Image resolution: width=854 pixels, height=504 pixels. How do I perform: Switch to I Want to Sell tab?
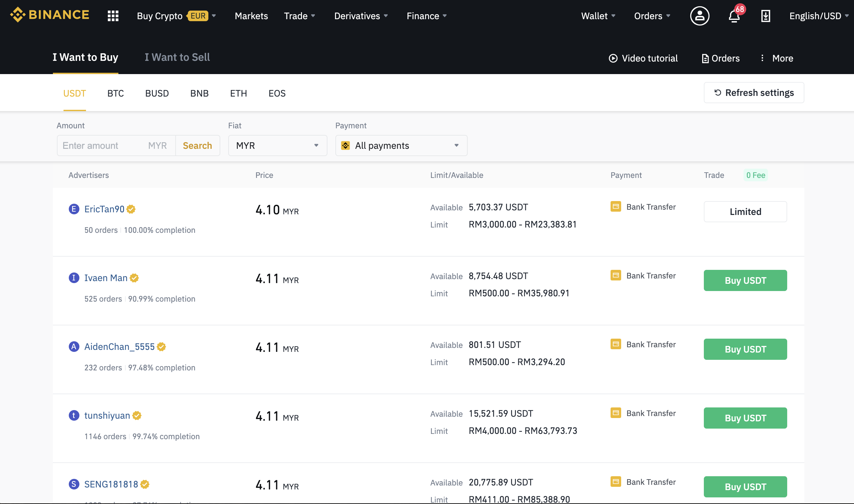point(177,57)
